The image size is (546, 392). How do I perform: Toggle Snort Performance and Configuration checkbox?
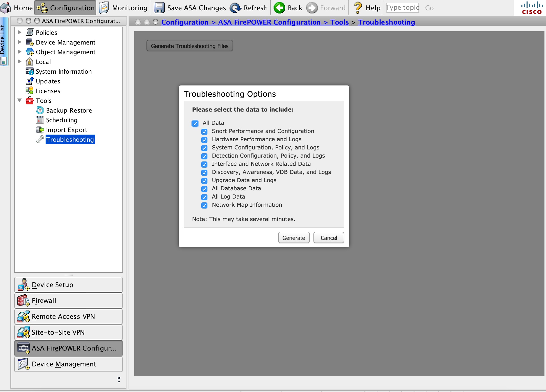coord(204,132)
